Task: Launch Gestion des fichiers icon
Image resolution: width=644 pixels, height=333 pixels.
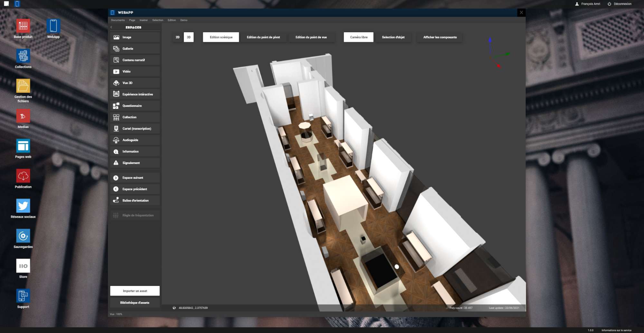Action: coord(23,86)
